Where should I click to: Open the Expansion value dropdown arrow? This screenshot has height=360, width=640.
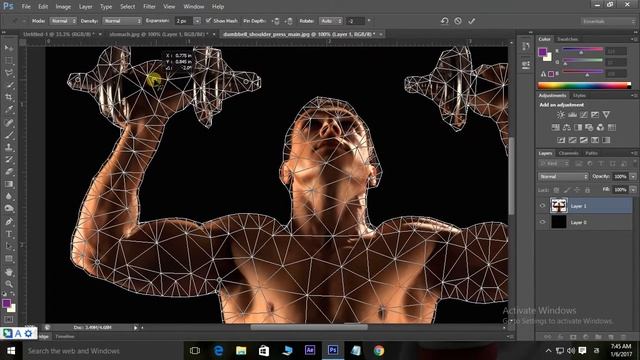tap(197, 20)
